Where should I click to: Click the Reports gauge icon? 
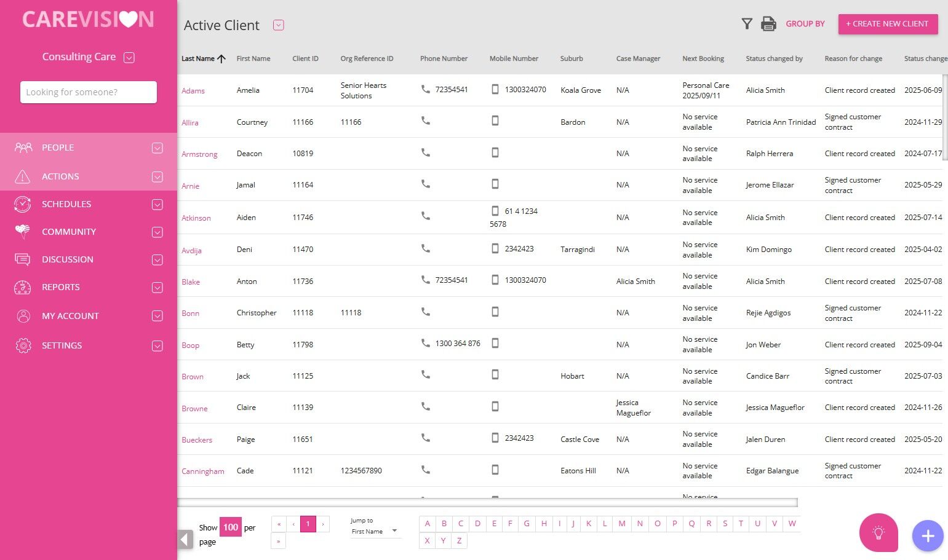pyautogui.click(x=23, y=287)
